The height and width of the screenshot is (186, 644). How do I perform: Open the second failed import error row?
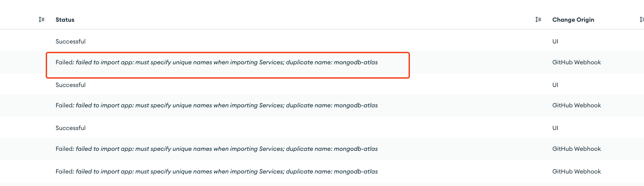click(217, 105)
